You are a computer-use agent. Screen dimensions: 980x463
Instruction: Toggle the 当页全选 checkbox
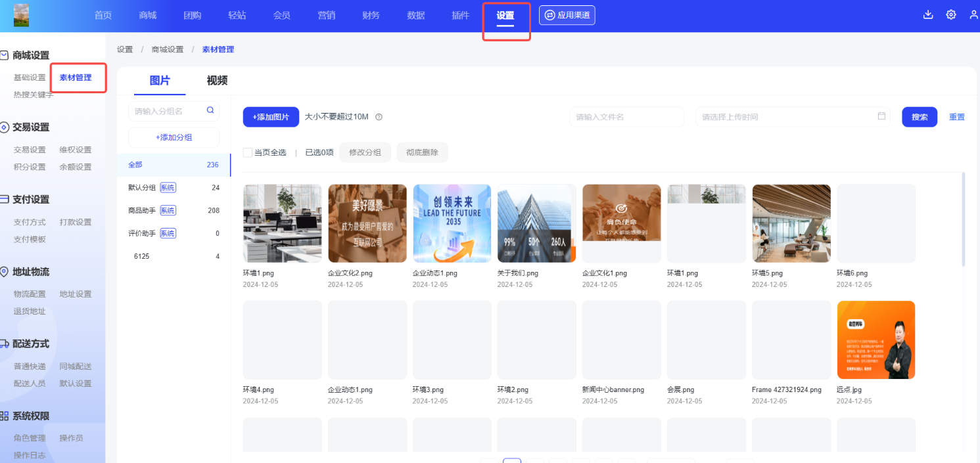click(x=248, y=152)
